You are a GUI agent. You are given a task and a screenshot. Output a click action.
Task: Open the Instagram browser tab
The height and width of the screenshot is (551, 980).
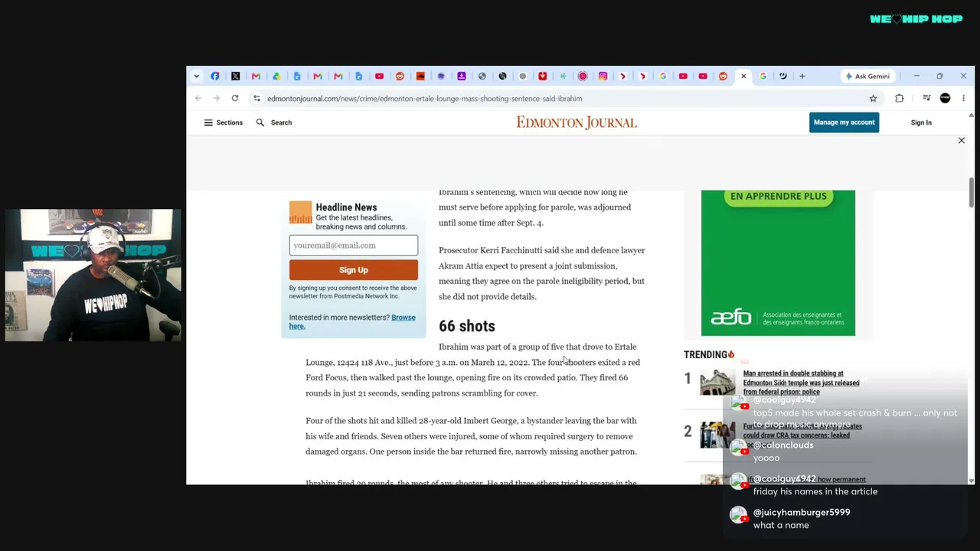(x=603, y=77)
